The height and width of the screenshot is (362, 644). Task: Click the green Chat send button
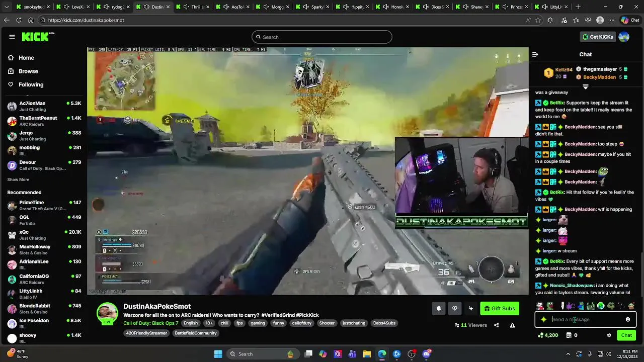tap(626, 335)
